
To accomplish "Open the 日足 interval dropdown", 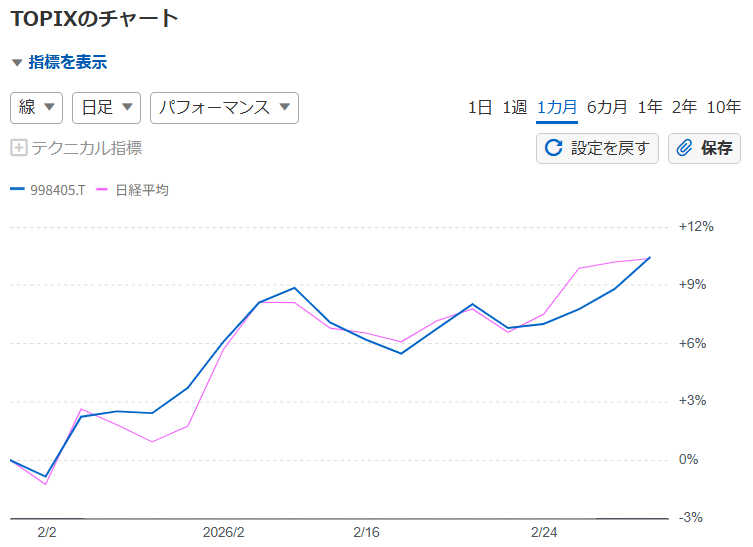I will point(107,107).
